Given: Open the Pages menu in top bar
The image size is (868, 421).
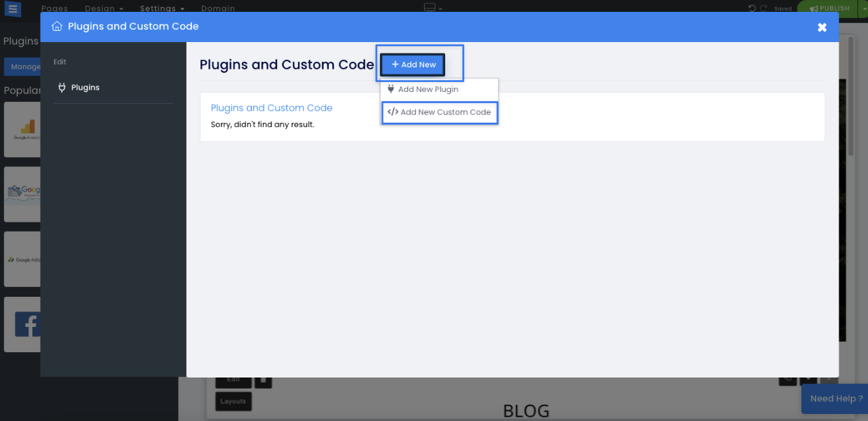Looking at the screenshot, I should [55, 8].
